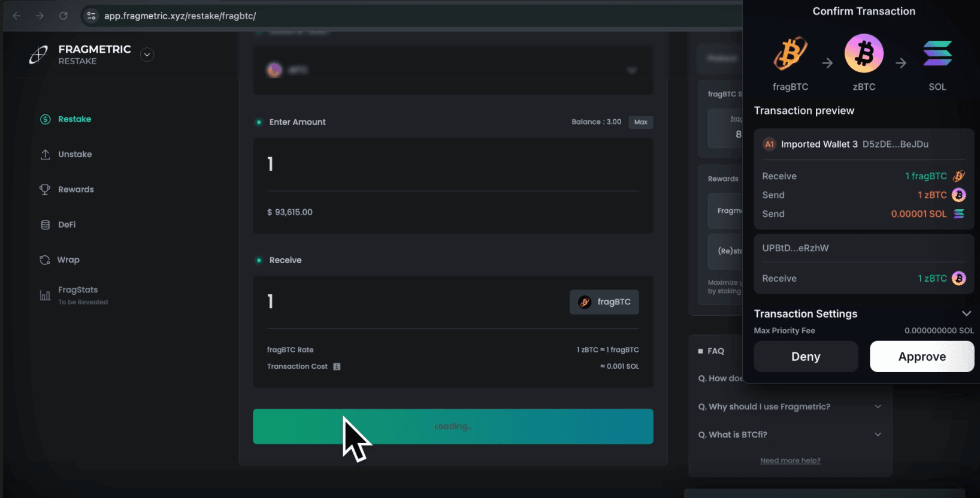Reload the page with browser refresh icon

[63, 16]
